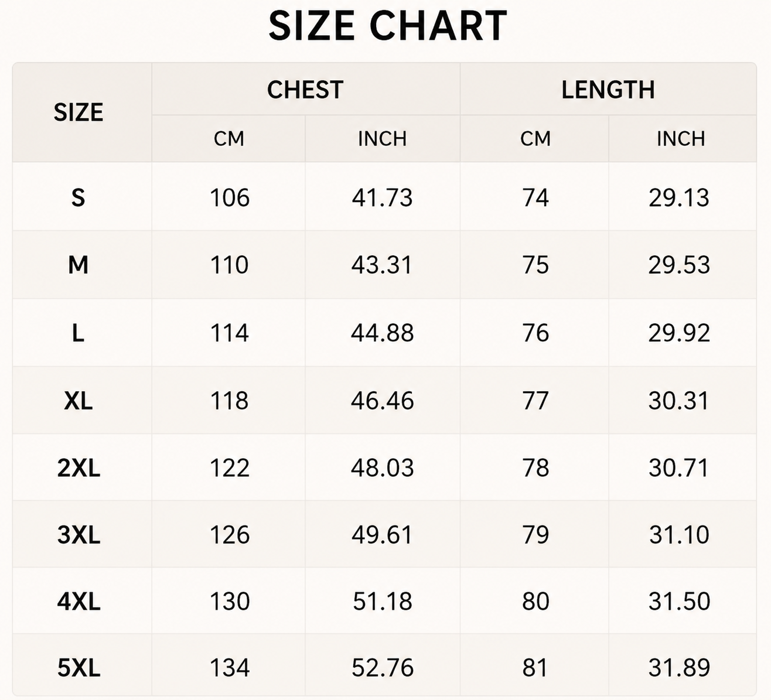771x700 pixels.
Task: Select the S size row label
Action: pos(78,198)
